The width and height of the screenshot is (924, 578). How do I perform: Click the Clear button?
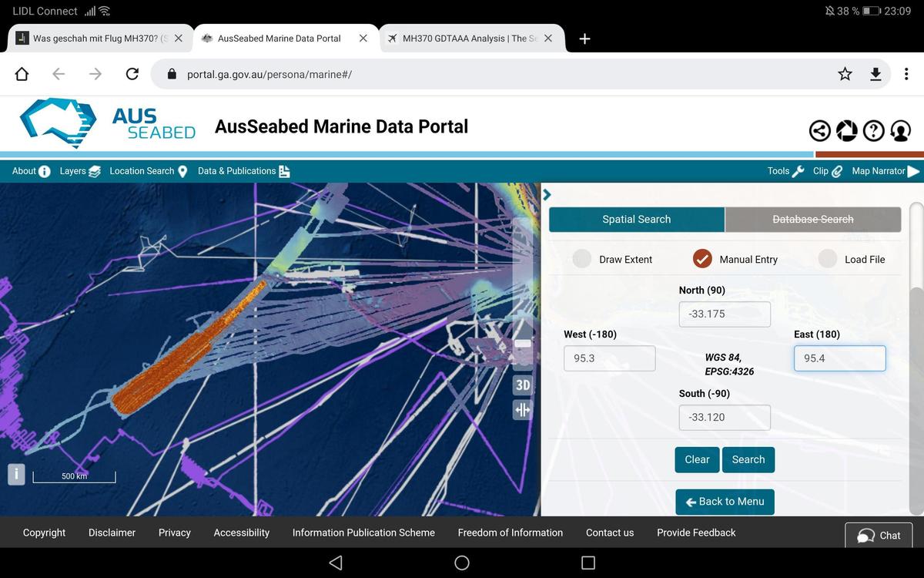pos(698,459)
